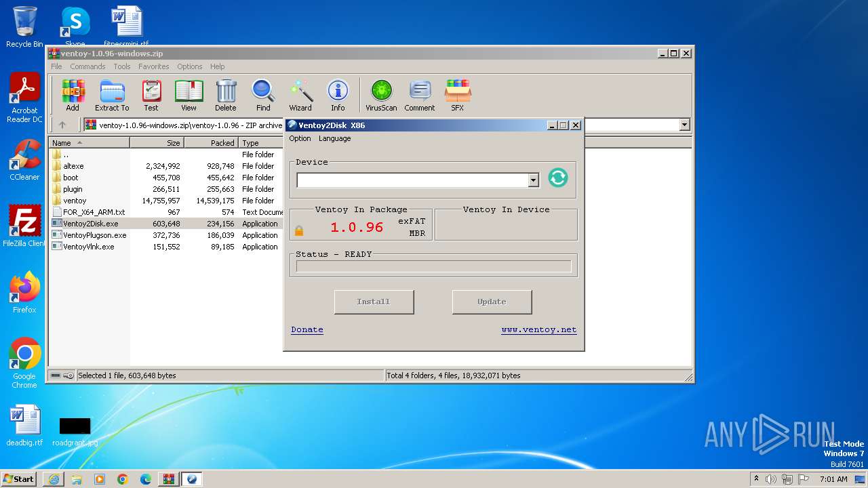Select the Skype desktop icon
The height and width of the screenshot is (488, 868).
coord(75,27)
